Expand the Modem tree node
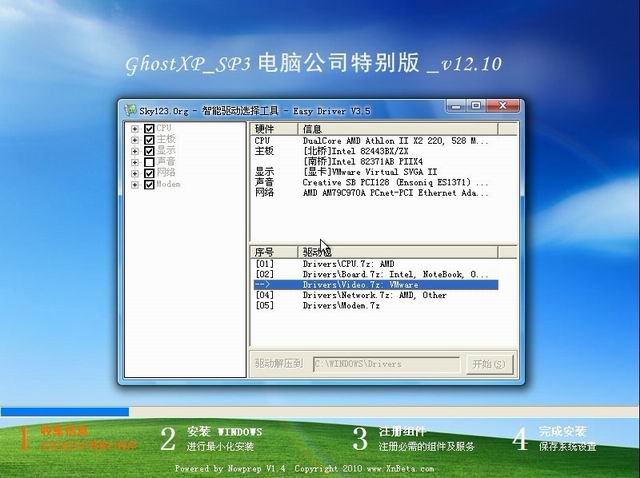This screenshot has height=478, width=640. pos(135,185)
